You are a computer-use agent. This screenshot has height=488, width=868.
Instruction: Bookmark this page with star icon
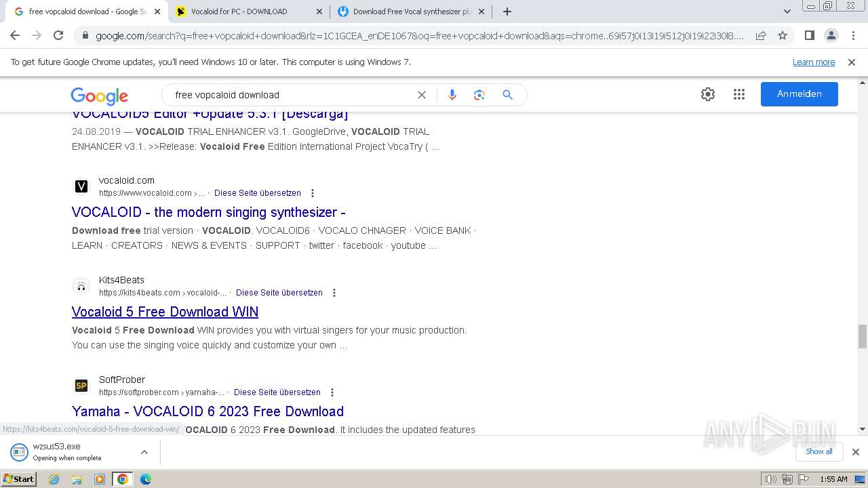[783, 36]
